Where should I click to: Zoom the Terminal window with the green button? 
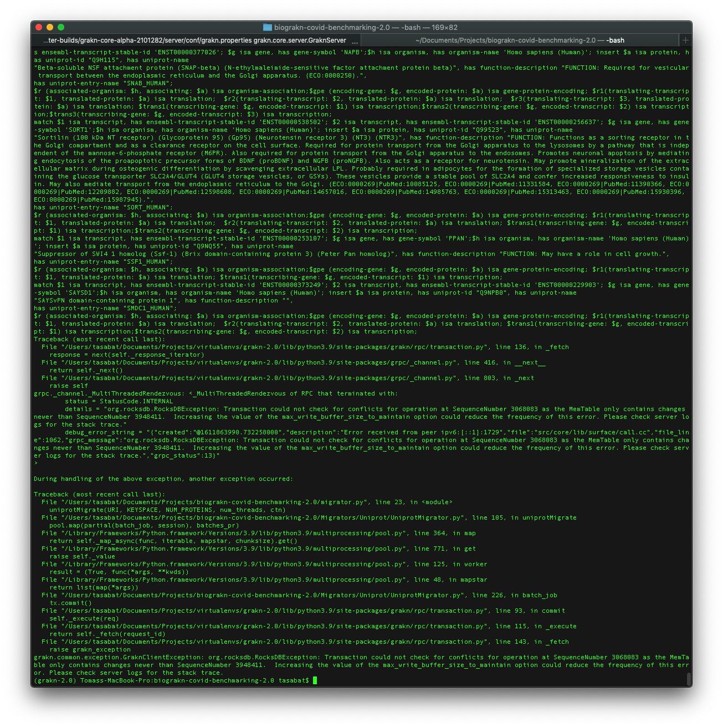(61, 27)
